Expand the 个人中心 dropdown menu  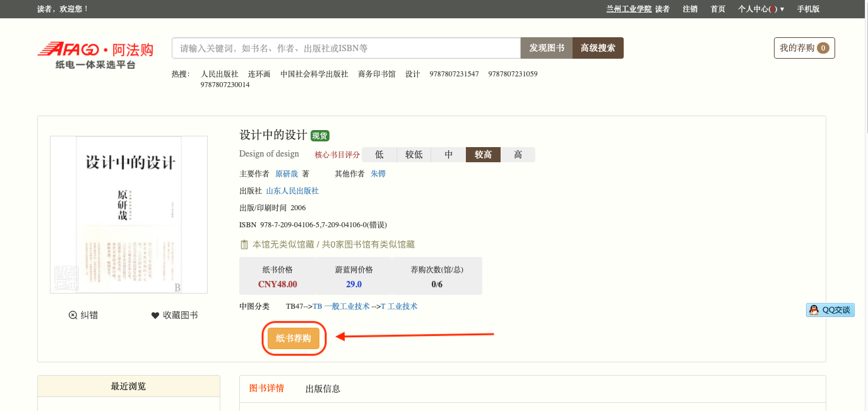click(x=761, y=9)
